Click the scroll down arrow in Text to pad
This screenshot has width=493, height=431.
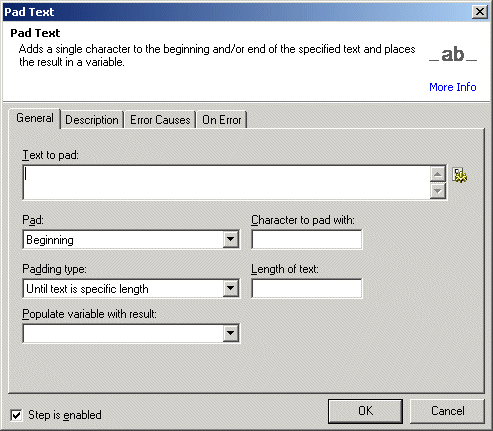pyautogui.click(x=438, y=191)
